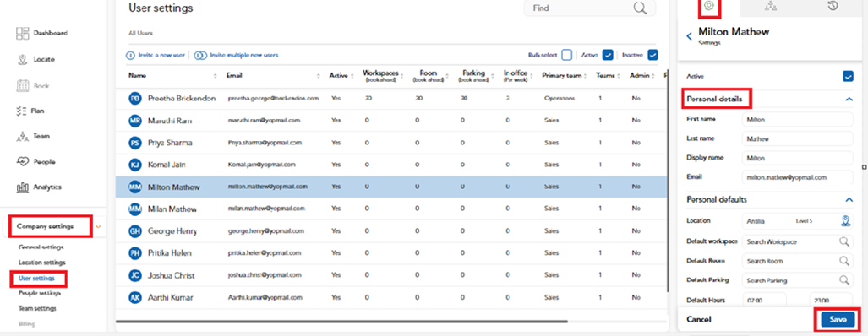Click the Find magnifier icon

640,8
